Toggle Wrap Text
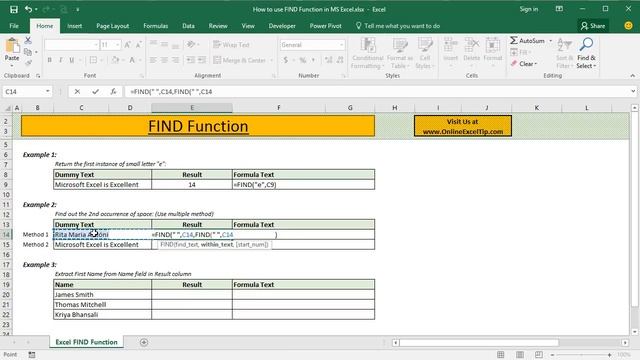 231,45
